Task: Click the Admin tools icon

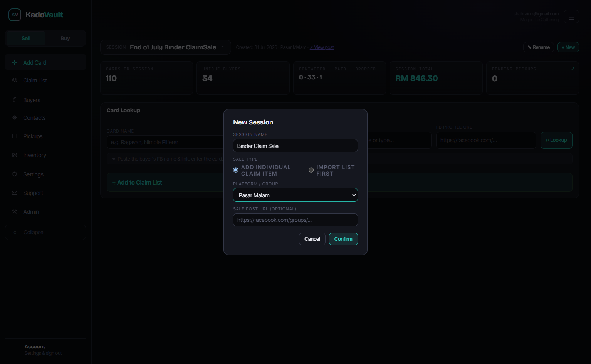Action: [15, 211]
